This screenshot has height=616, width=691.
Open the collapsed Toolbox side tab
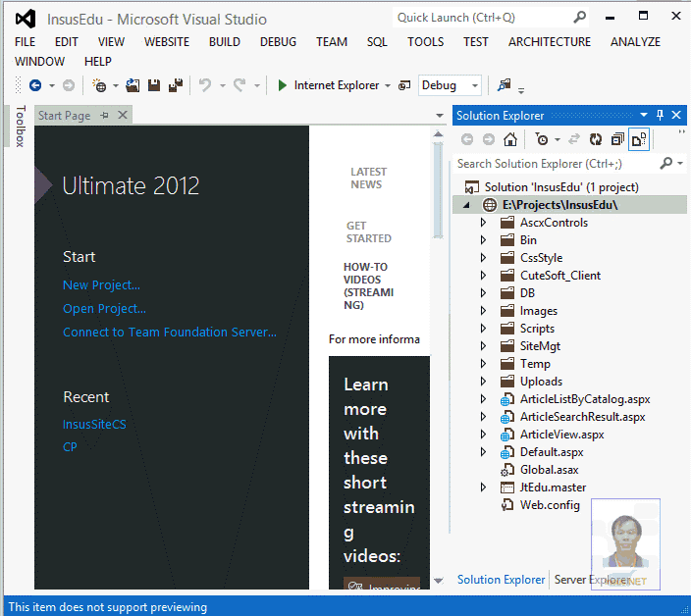tap(20, 126)
